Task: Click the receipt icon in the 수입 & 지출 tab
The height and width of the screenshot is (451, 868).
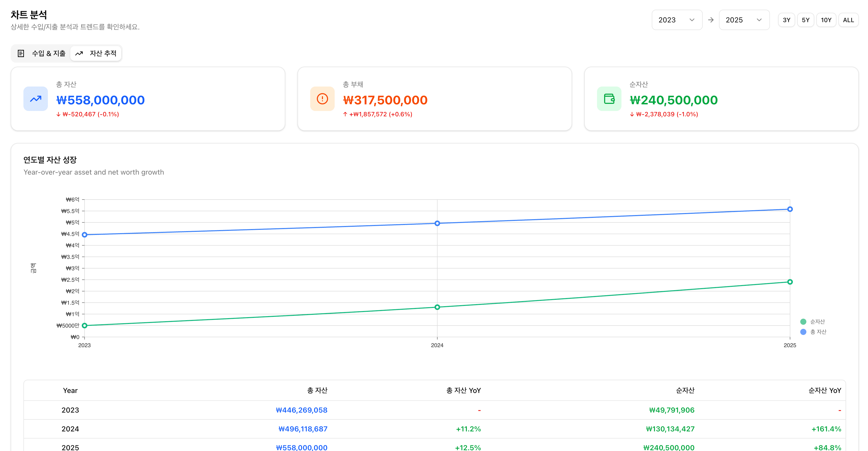Action: tap(21, 53)
